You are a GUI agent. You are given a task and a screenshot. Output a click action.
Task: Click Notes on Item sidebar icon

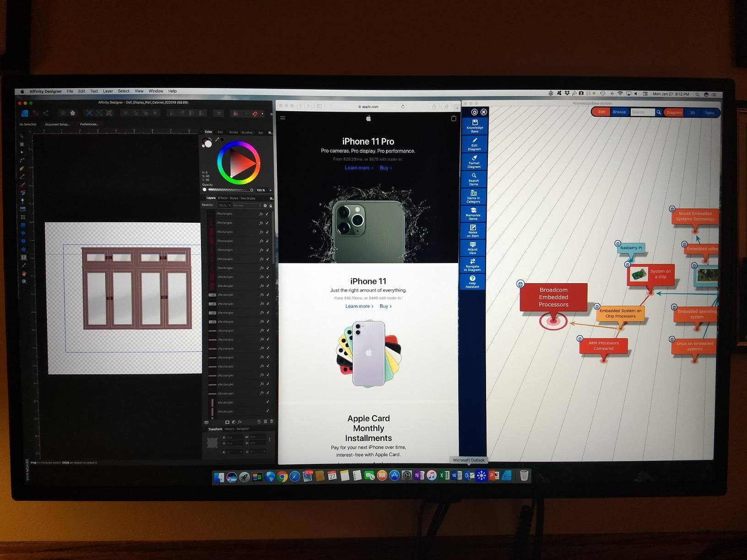(473, 231)
